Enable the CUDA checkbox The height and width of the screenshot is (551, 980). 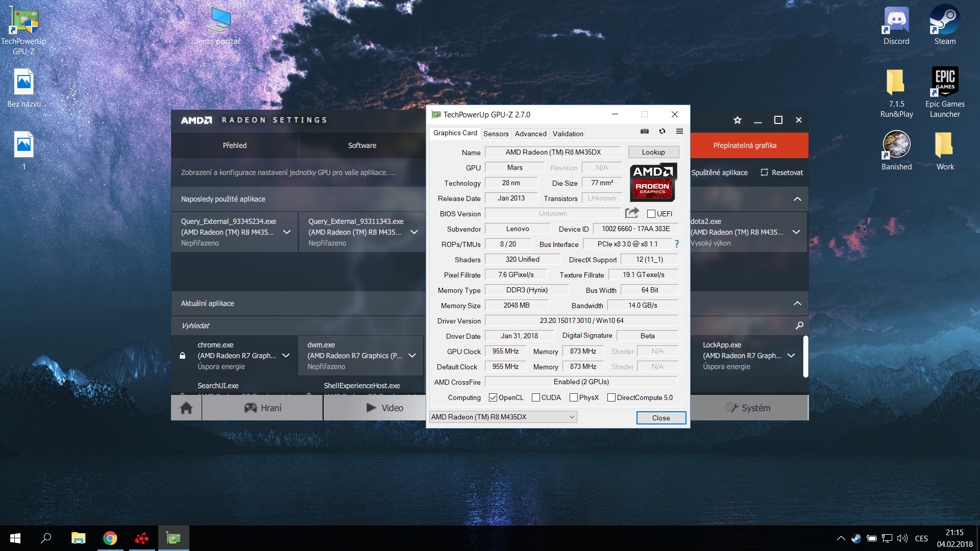pos(536,397)
